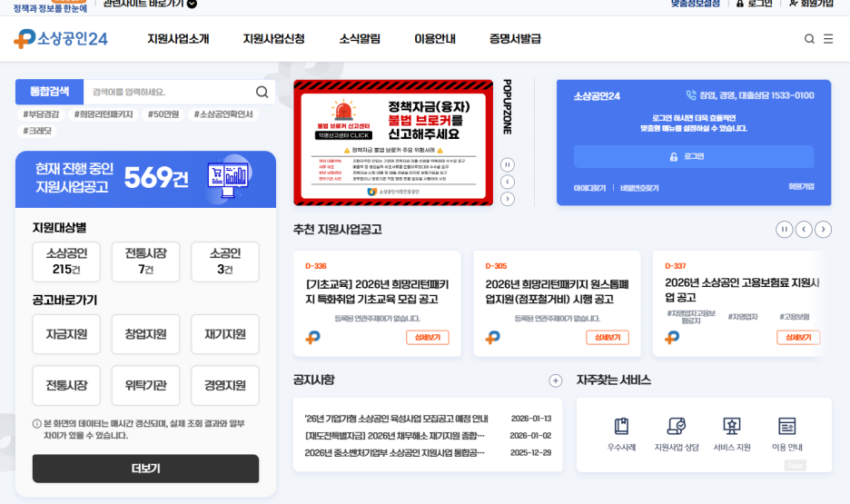Open 증명서발급 menu

click(515, 39)
